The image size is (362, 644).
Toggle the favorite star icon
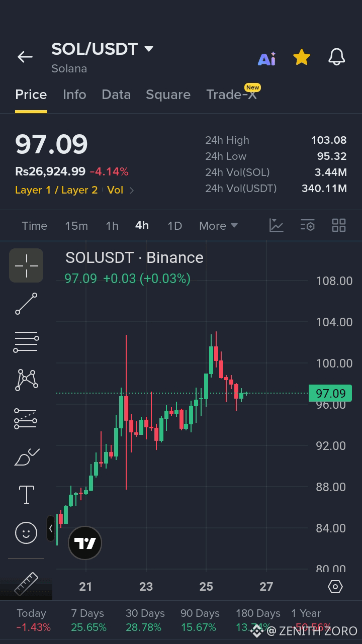pyautogui.click(x=301, y=57)
